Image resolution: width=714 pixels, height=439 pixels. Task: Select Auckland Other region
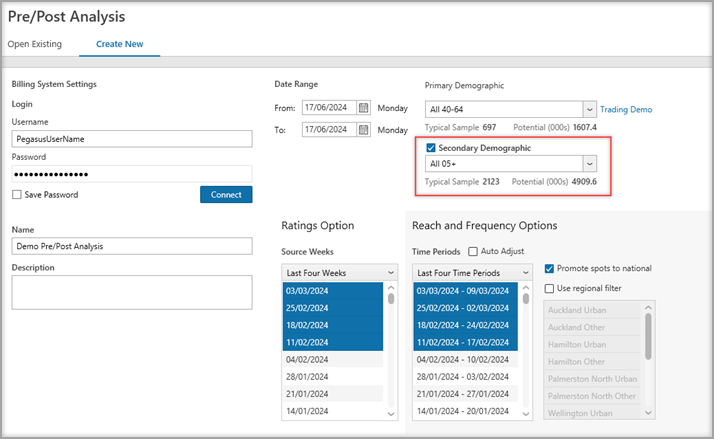592,327
